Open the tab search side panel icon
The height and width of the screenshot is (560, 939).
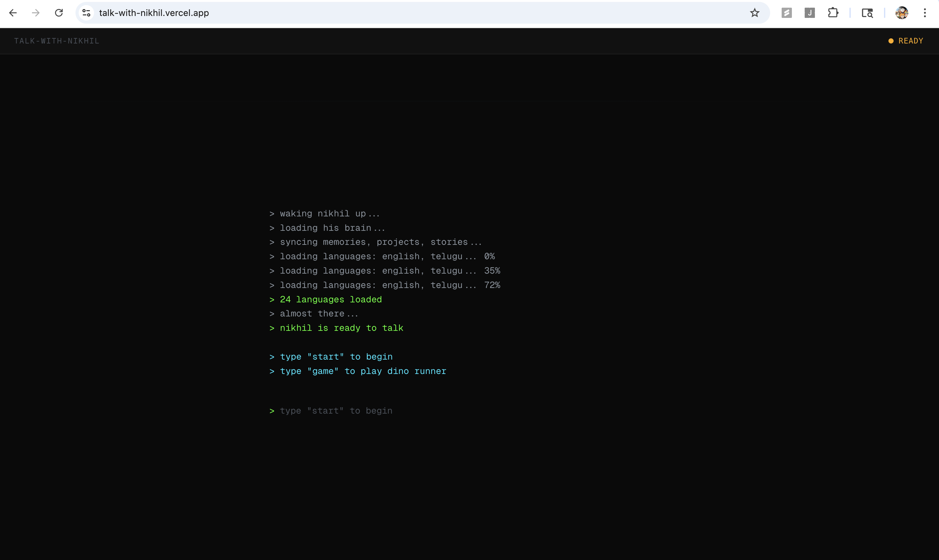(867, 13)
